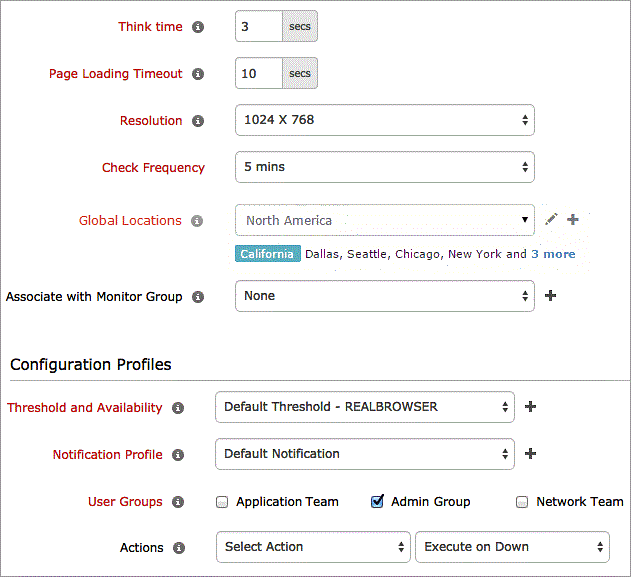The image size is (631, 577).
Task: Click the info icon next to User Groups
Action: coord(178,502)
